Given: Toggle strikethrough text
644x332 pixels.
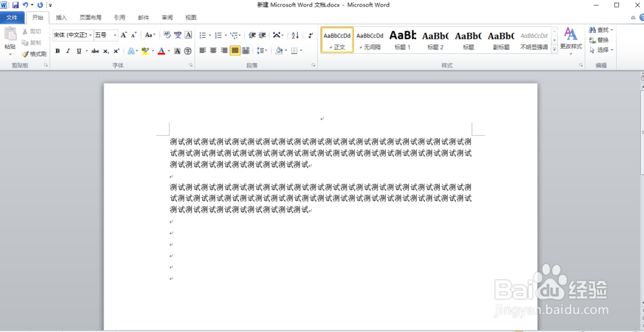Looking at the screenshot, I should pos(95,51).
